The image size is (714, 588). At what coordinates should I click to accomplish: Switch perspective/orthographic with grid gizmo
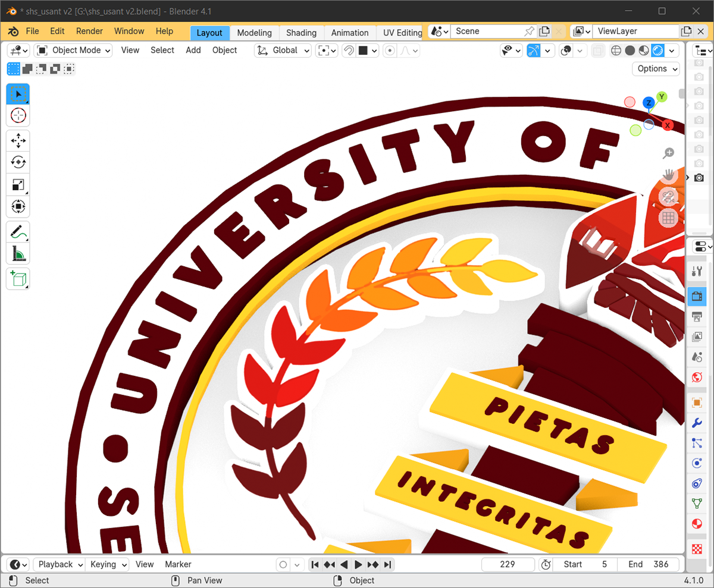pyautogui.click(x=668, y=218)
